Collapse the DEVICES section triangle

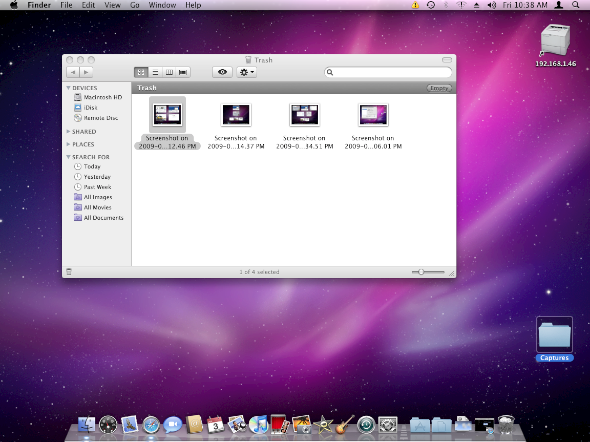pyautogui.click(x=68, y=88)
